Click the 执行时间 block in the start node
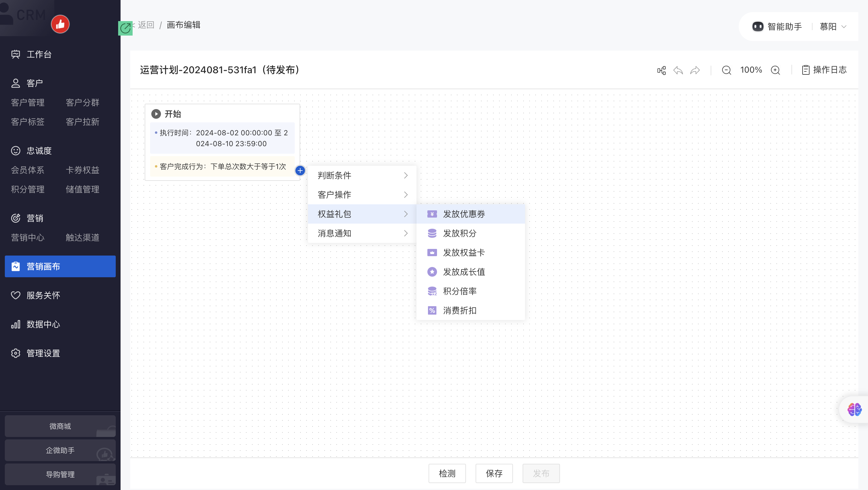The height and width of the screenshot is (490, 868). click(x=222, y=138)
